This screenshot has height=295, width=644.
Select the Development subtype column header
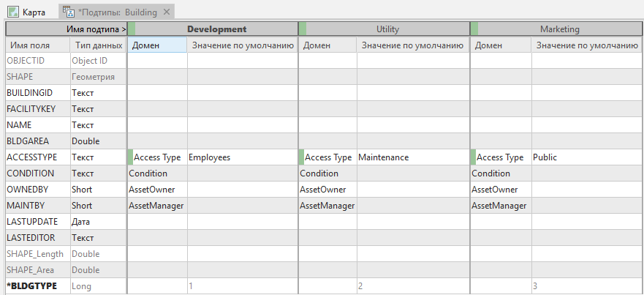pyautogui.click(x=216, y=29)
